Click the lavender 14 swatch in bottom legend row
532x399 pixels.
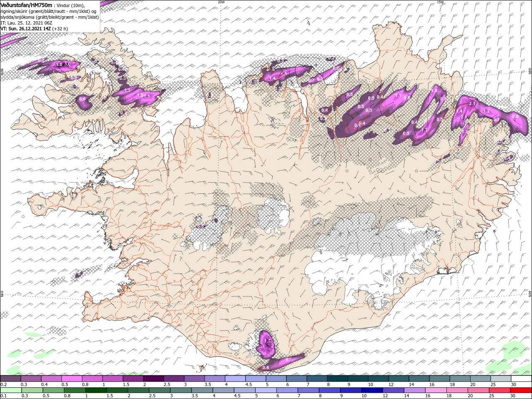pyautogui.click(x=414, y=390)
